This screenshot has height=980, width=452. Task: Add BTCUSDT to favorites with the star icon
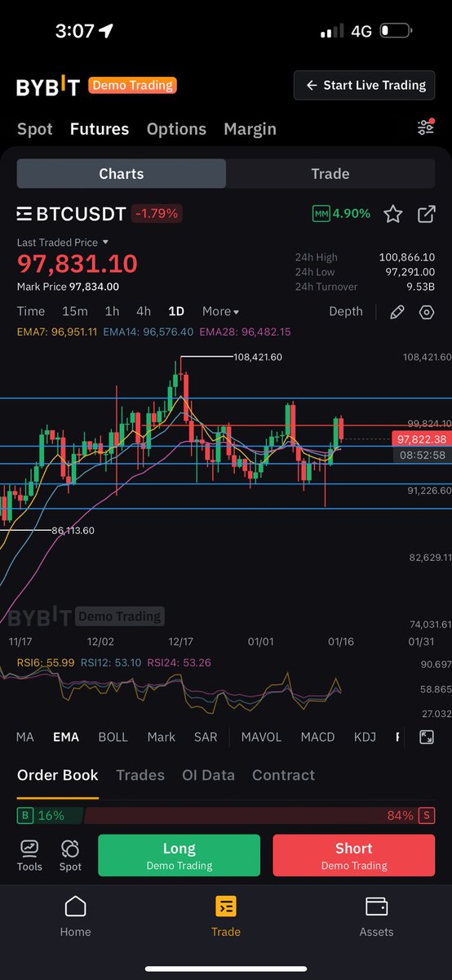(x=393, y=214)
